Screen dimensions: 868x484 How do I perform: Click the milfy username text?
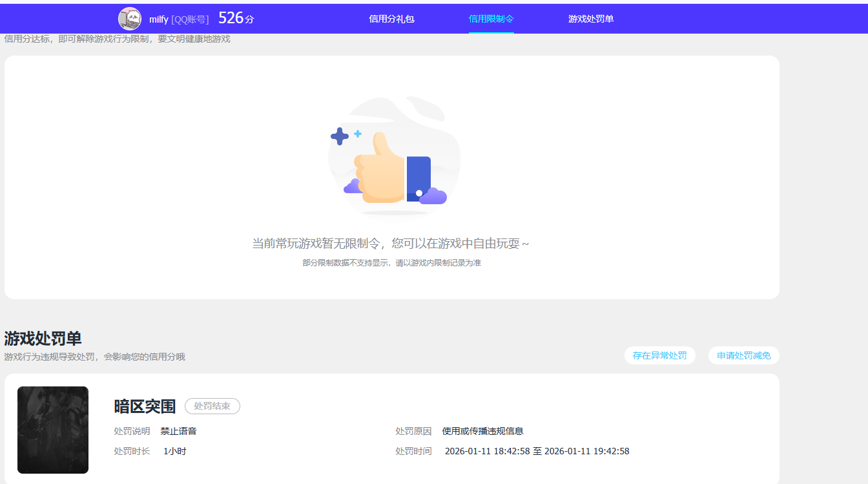pos(159,19)
